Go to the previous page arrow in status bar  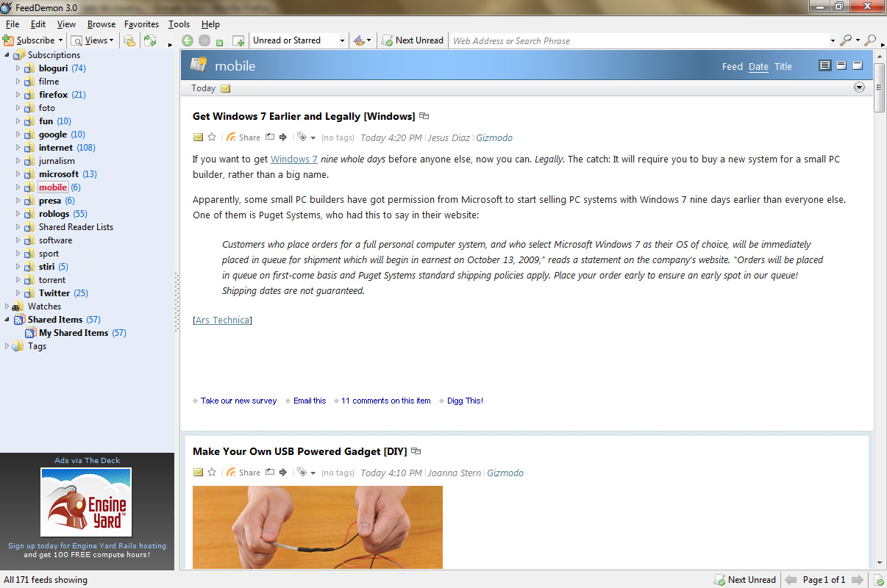coord(791,580)
